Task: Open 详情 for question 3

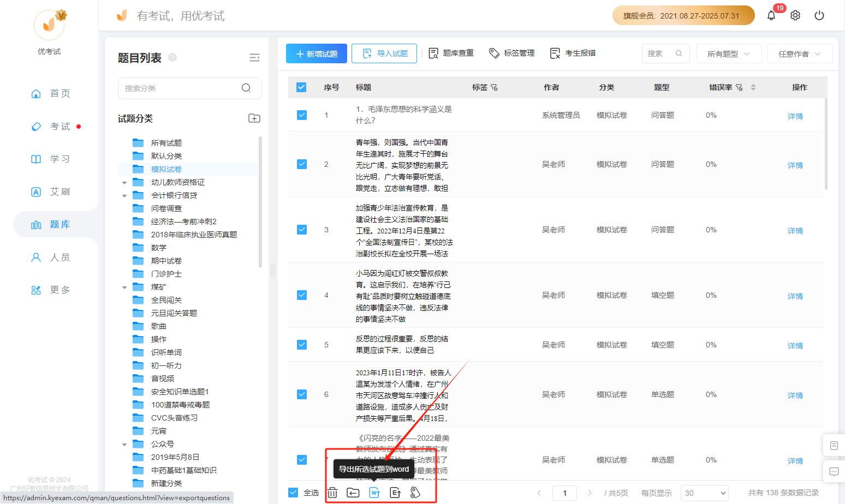Action: point(795,231)
